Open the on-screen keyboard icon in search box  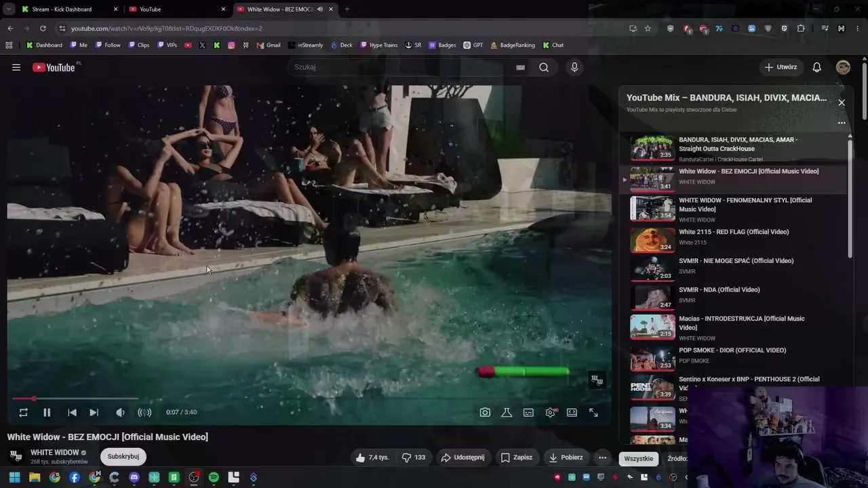(520, 67)
